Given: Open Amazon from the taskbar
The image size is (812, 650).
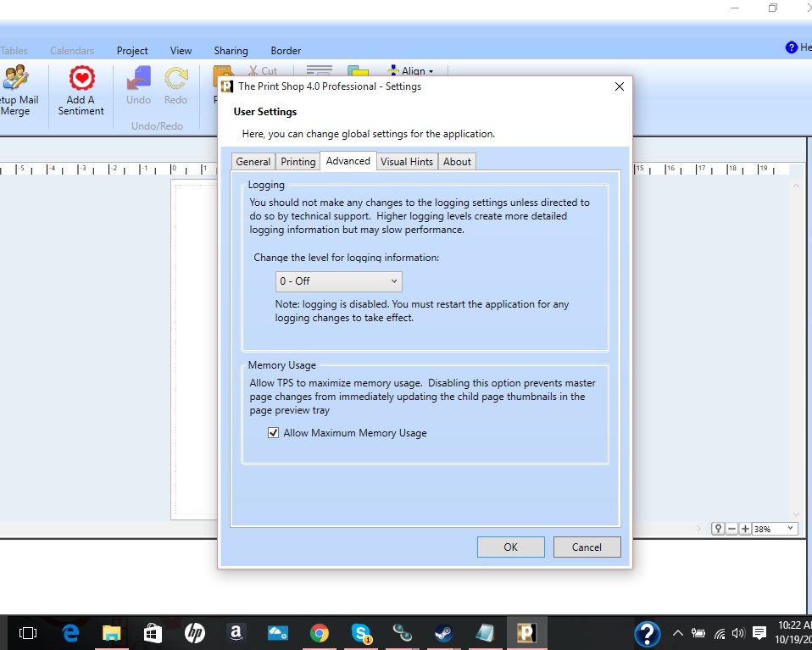Looking at the screenshot, I should click(236, 633).
